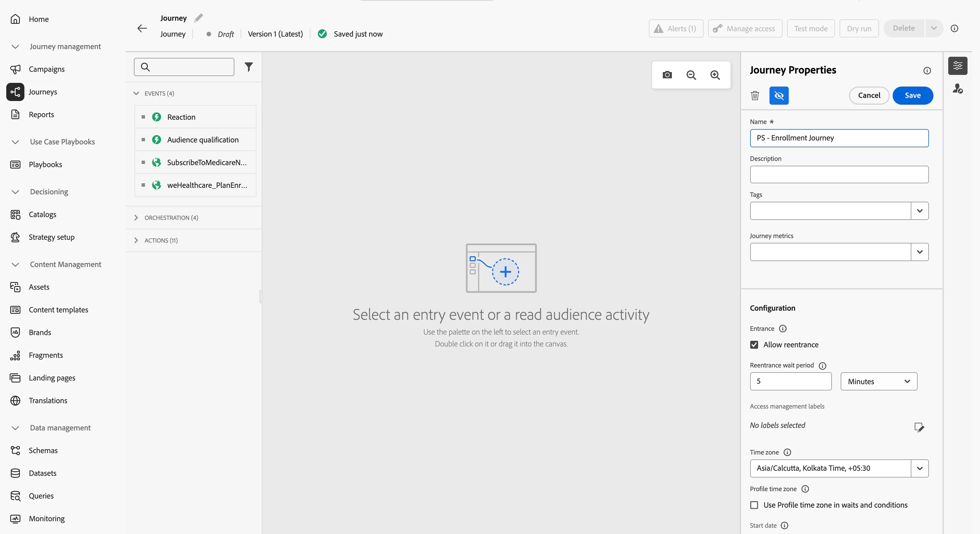The width and height of the screenshot is (980, 534).
Task: Open Reports in the left navigation
Action: point(41,114)
